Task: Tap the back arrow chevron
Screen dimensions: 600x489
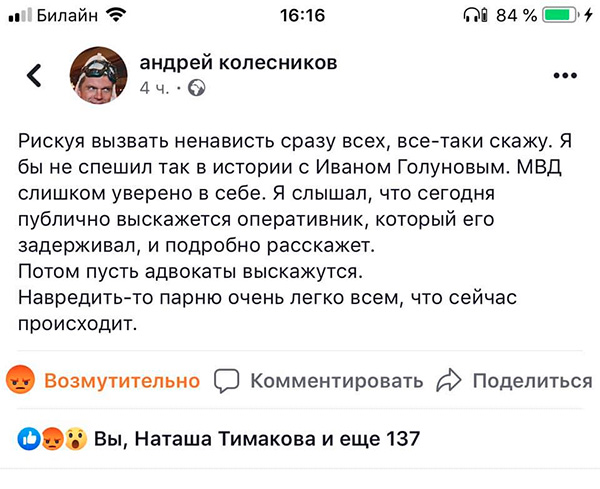Action: [x=34, y=75]
